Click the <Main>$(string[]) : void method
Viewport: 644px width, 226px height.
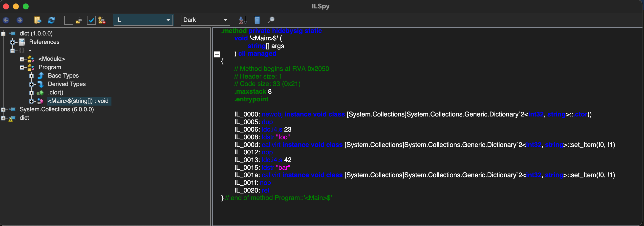[78, 101]
